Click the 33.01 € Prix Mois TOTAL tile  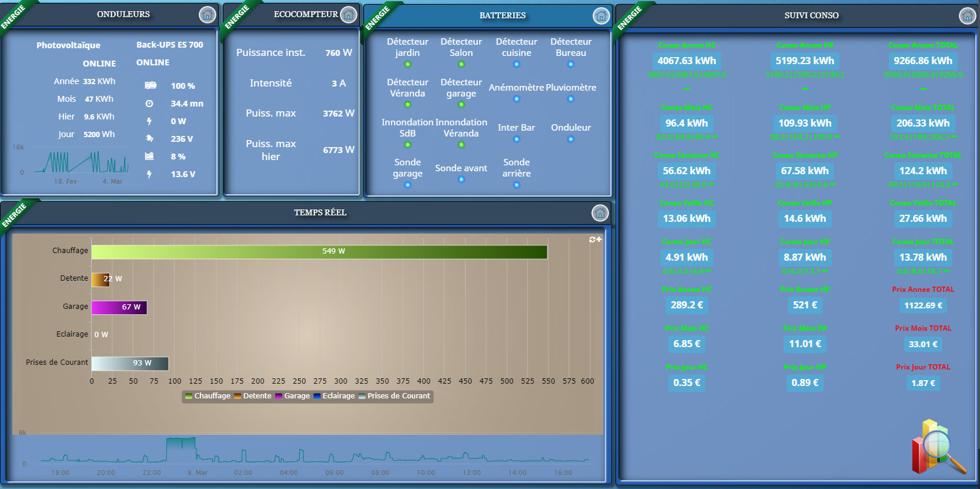(923, 344)
